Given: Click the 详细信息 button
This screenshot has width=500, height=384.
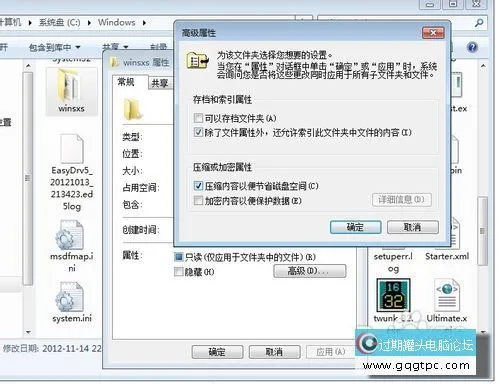Looking at the screenshot, I should pyautogui.click(x=402, y=200).
